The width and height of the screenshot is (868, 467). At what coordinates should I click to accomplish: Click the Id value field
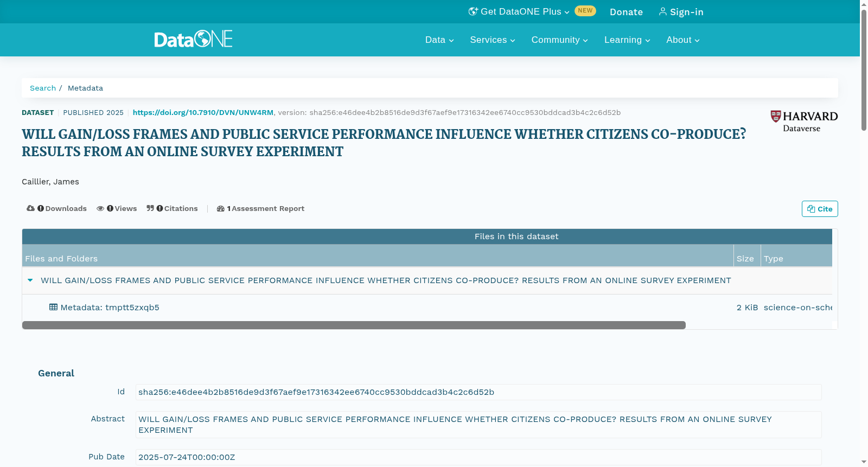[x=478, y=392]
